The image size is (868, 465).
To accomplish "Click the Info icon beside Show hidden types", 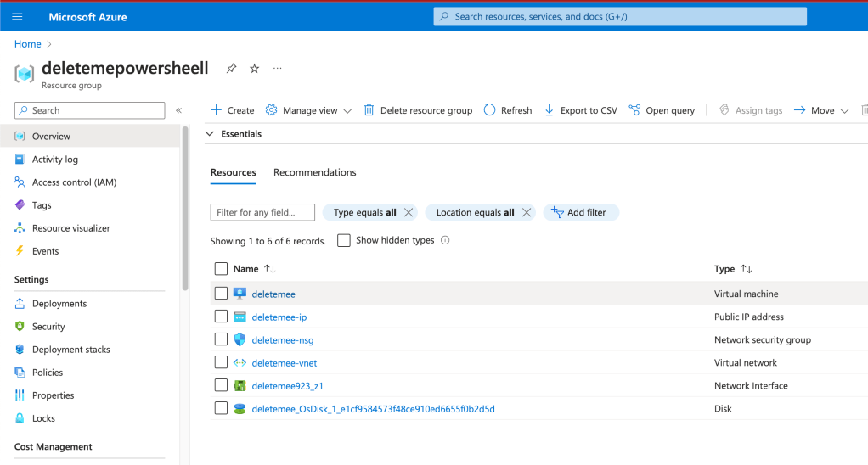I will [445, 240].
